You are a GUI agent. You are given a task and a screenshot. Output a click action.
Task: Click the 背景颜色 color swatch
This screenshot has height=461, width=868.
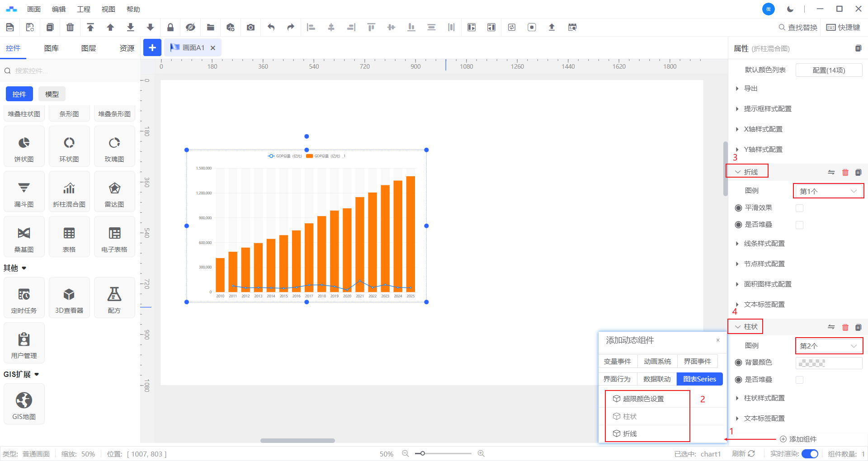click(x=828, y=363)
